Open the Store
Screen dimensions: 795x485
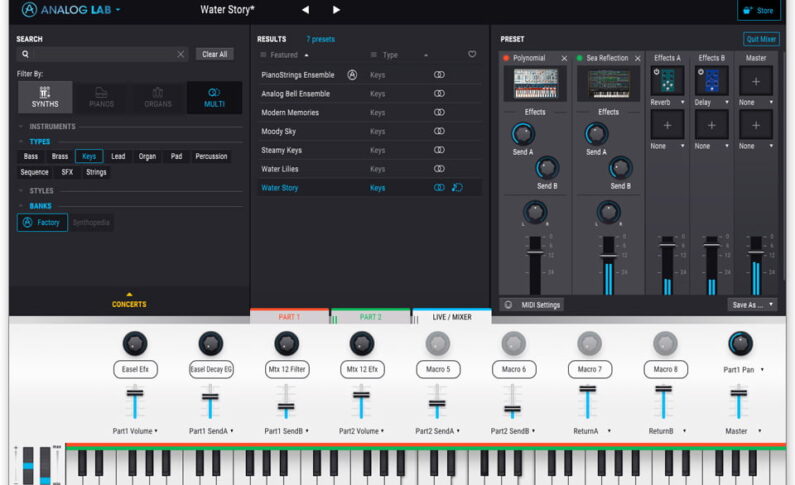[x=758, y=10]
